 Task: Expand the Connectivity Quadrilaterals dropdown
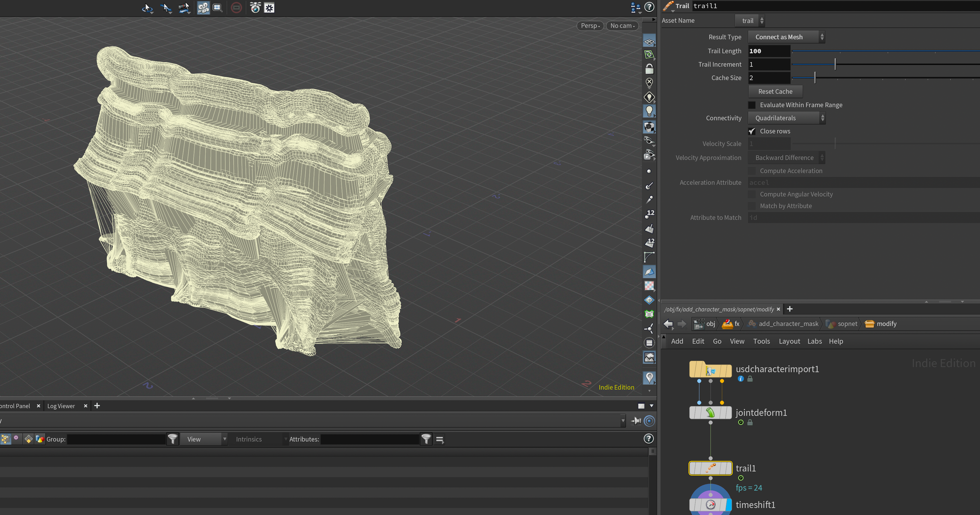(x=786, y=118)
